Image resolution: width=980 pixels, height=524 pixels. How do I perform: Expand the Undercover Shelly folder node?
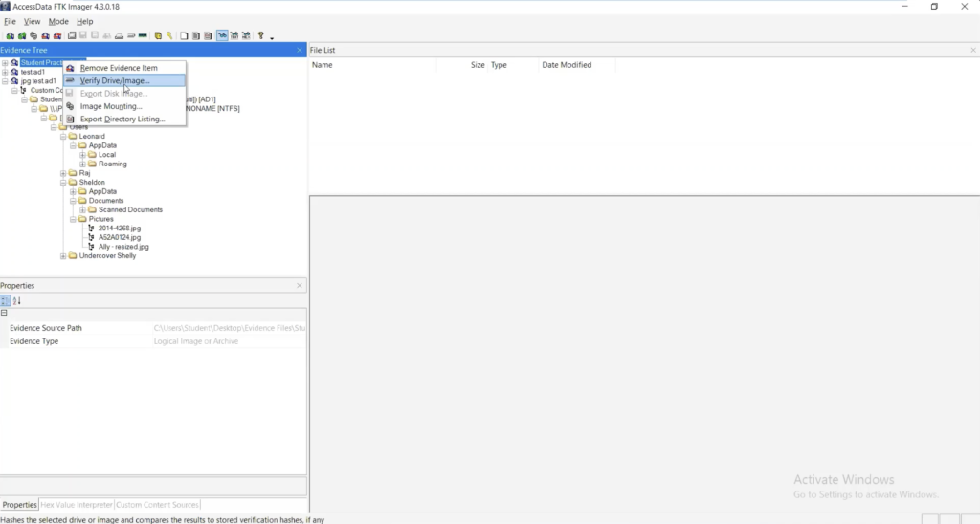[x=63, y=256]
